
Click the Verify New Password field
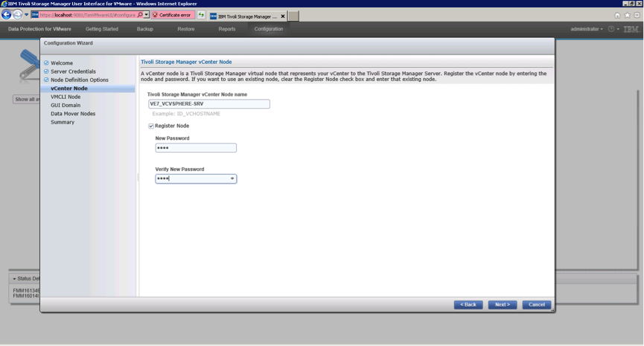click(196, 179)
